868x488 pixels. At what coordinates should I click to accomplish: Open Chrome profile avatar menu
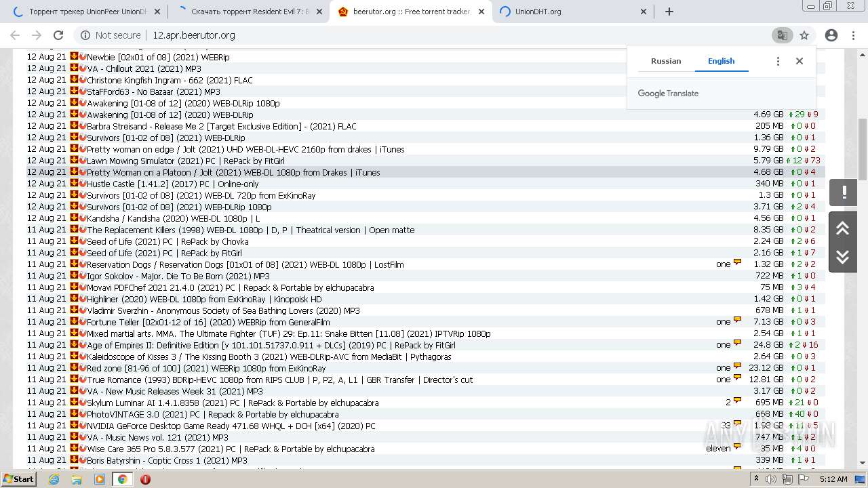pos(831,35)
